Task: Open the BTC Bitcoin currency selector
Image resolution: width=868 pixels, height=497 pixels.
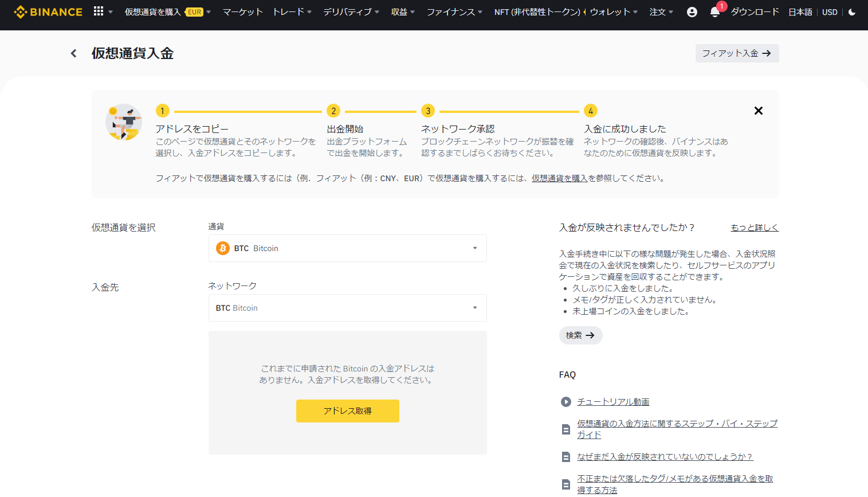Action: [348, 248]
